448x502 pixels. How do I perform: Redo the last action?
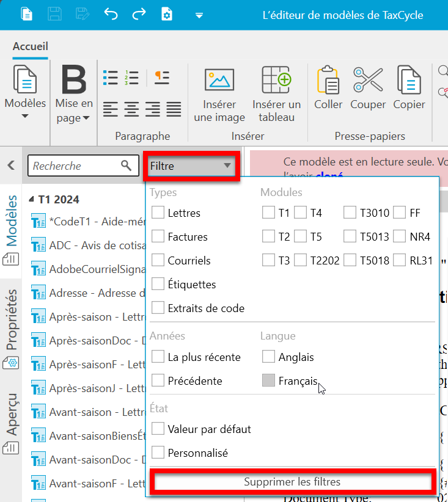(139, 15)
